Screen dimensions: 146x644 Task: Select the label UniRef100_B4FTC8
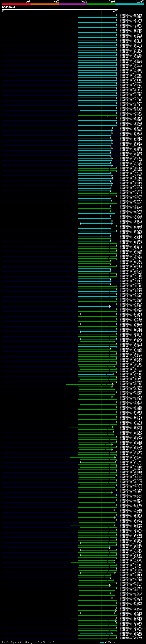point(131,50)
